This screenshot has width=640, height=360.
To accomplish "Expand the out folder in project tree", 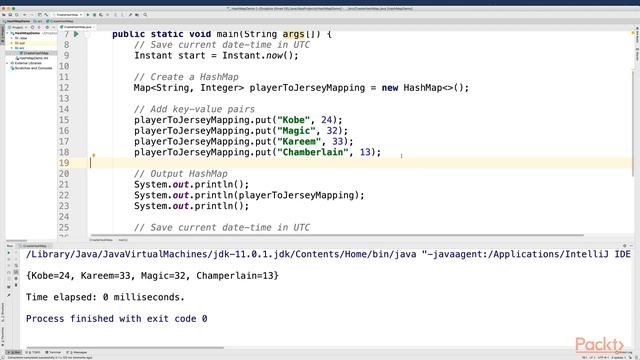I will (12, 43).
